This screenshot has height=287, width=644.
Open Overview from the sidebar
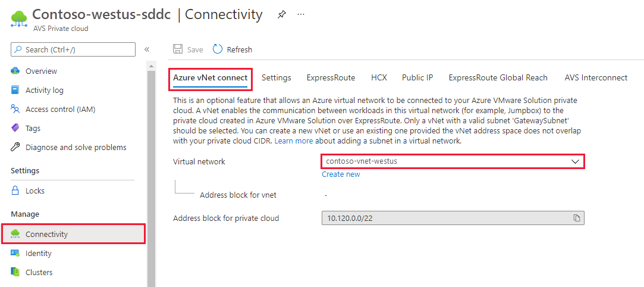point(41,71)
